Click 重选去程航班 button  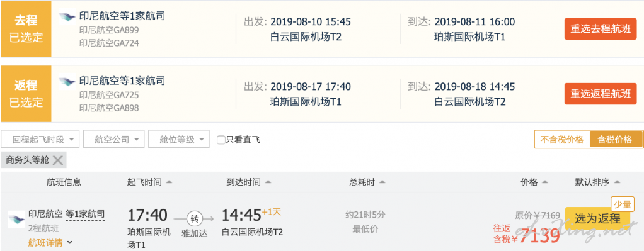pos(601,29)
